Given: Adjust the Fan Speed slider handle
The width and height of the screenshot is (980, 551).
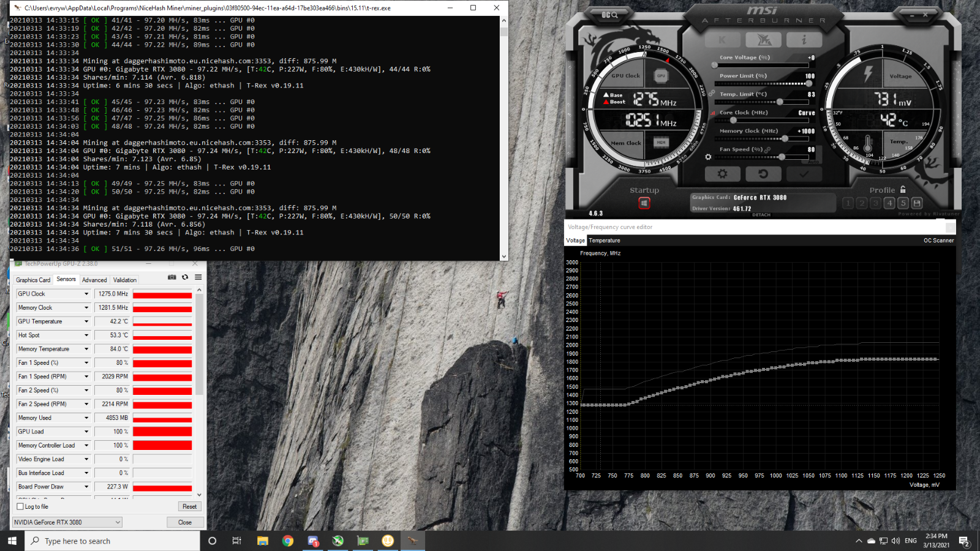Looking at the screenshot, I should [782, 157].
